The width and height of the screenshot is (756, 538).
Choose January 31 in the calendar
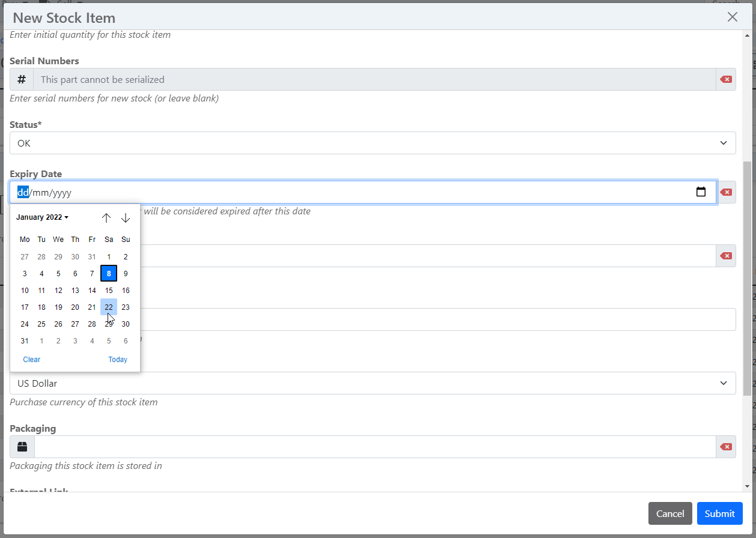point(25,340)
